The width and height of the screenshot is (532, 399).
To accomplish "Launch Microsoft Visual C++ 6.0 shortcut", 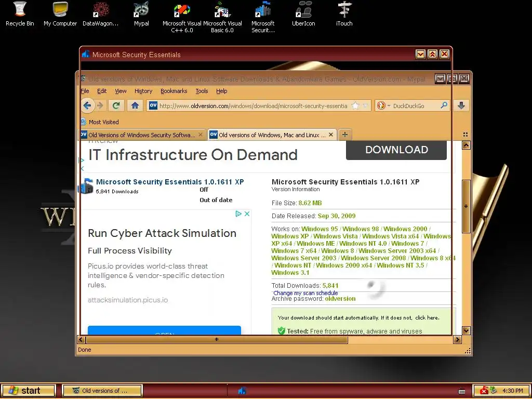I will [x=182, y=16].
